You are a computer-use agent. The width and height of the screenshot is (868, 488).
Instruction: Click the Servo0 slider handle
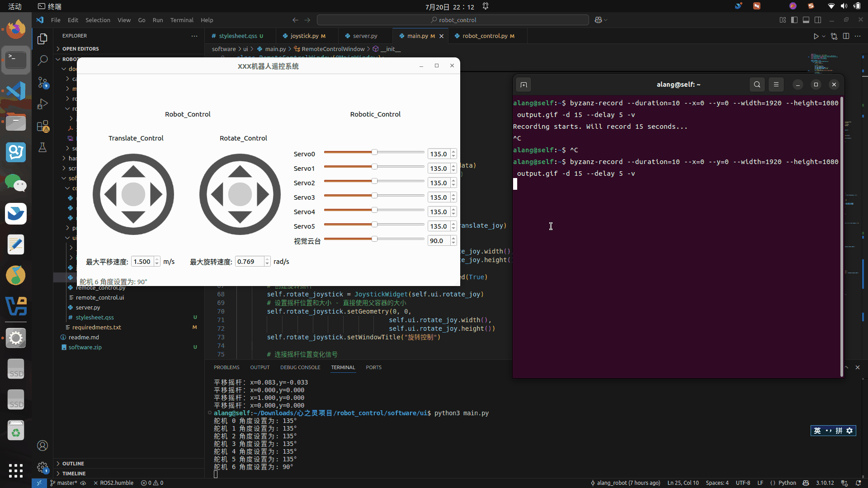click(374, 152)
